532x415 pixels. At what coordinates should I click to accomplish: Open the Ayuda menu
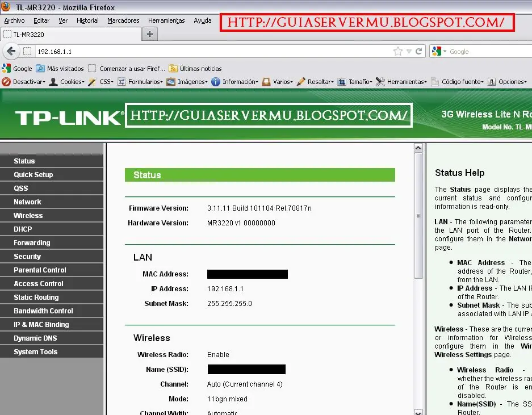(203, 20)
